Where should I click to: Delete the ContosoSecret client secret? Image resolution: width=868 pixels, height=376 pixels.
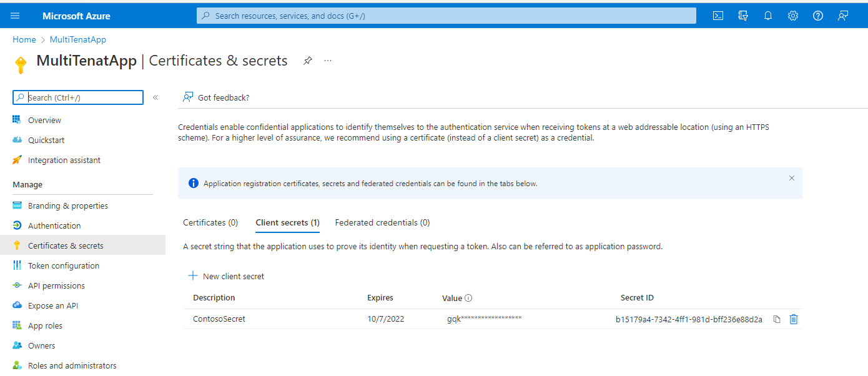pos(794,319)
